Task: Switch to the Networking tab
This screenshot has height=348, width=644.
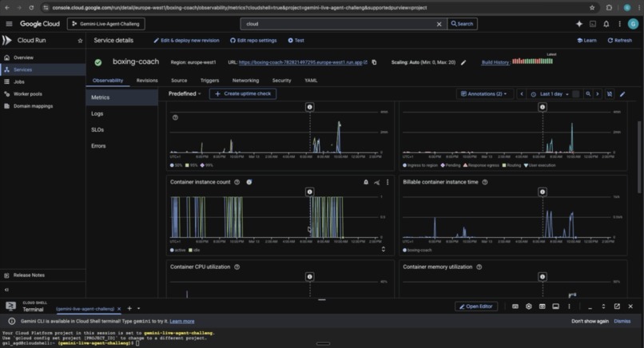Action: pyautogui.click(x=245, y=81)
